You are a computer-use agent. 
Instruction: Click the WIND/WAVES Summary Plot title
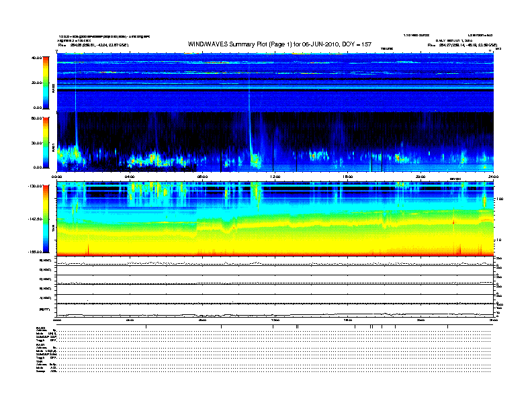click(279, 44)
